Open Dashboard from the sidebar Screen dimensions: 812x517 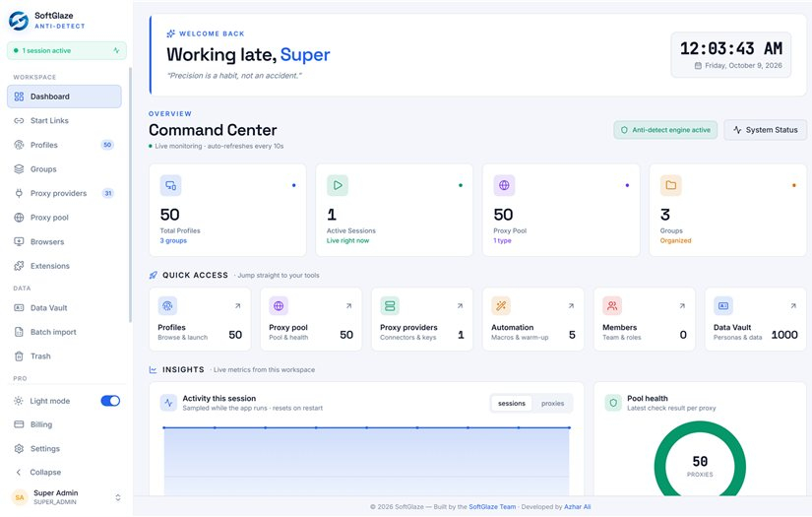pos(64,97)
